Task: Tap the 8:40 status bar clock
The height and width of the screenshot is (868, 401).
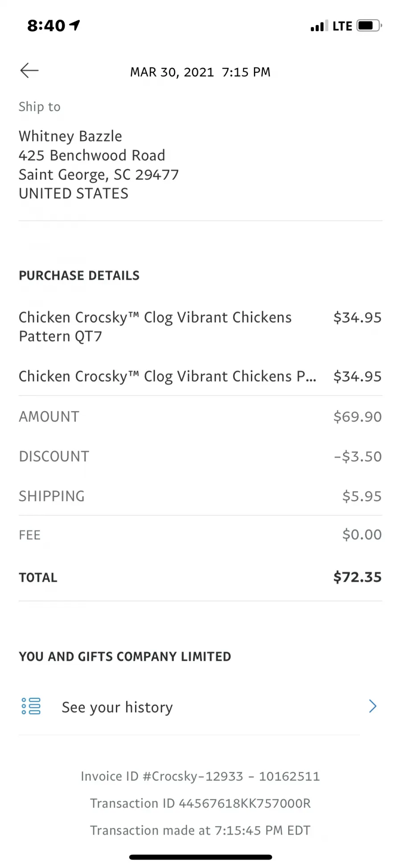Action: click(46, 26)
